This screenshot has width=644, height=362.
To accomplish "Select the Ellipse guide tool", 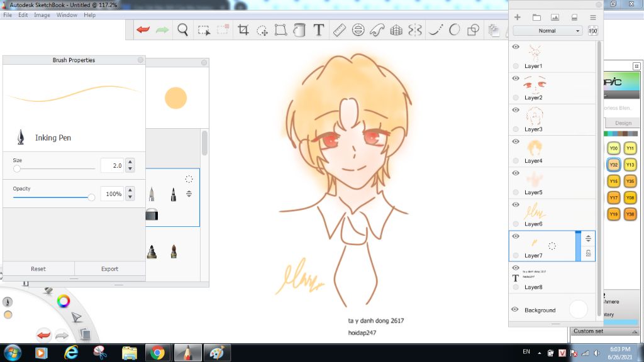I will pyautogui.click(x=358, y=30).
